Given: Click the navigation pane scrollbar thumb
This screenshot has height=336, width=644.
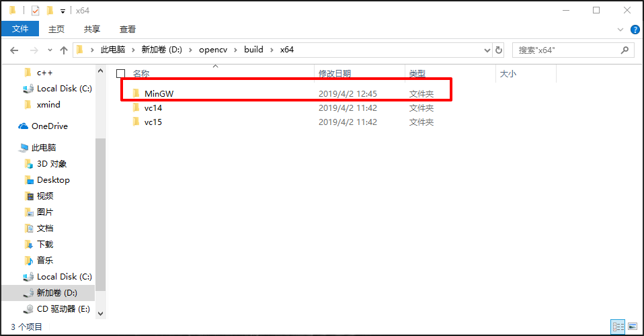Looking at the screenshot, I should pyautogui.click(x=101, y=214).
